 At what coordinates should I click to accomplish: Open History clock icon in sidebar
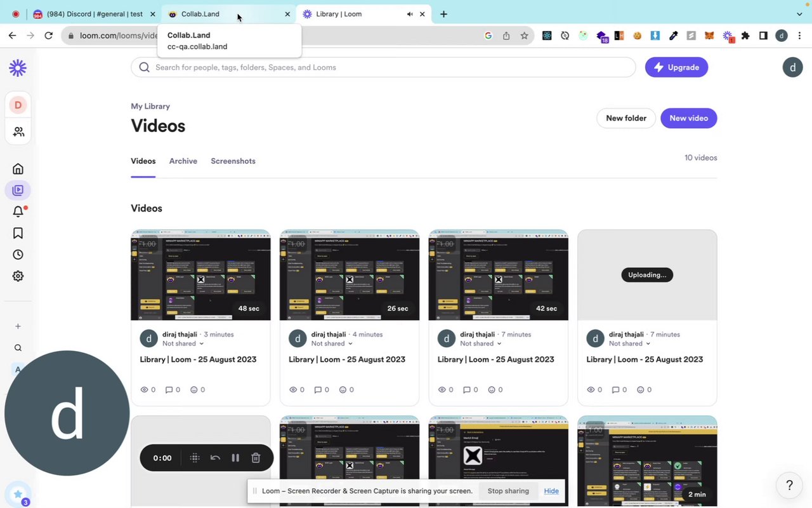pos(18,255)
